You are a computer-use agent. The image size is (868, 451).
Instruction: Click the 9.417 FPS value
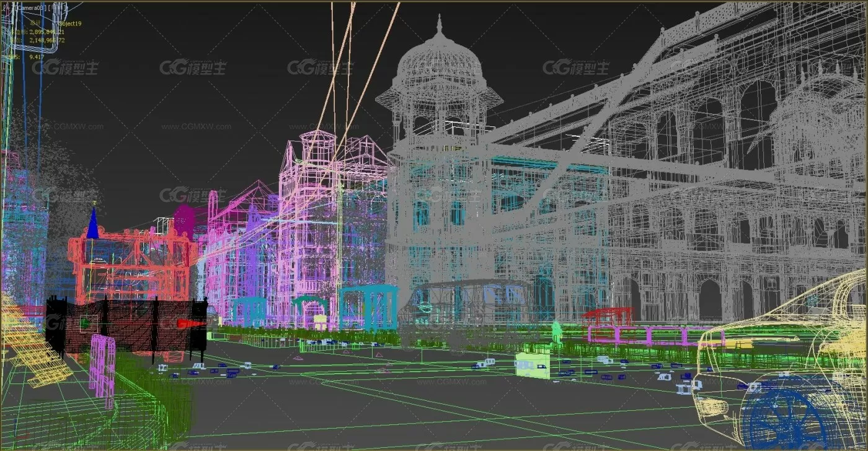(37, 57)
